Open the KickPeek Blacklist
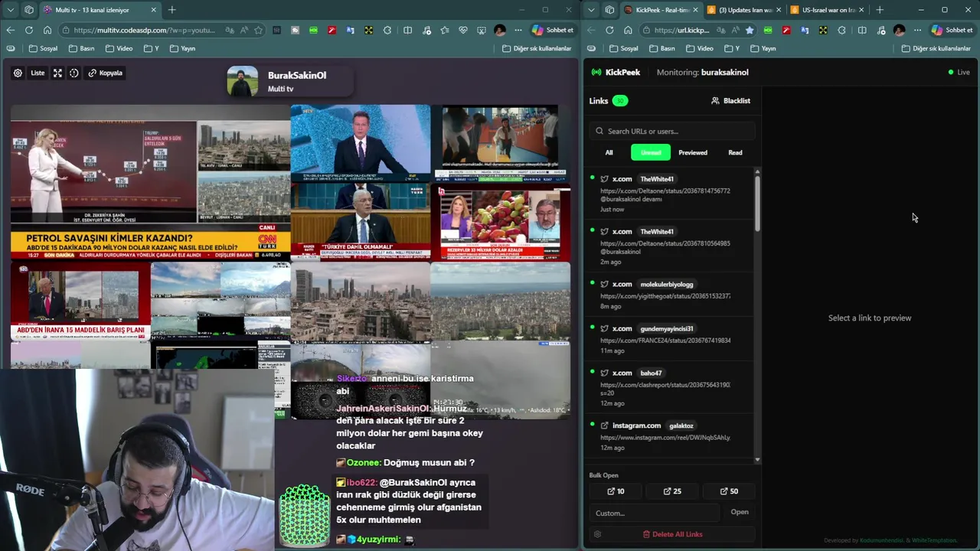The width and height of the screenshot is (980, 551). pyautogui.click(x=730, y=101)
